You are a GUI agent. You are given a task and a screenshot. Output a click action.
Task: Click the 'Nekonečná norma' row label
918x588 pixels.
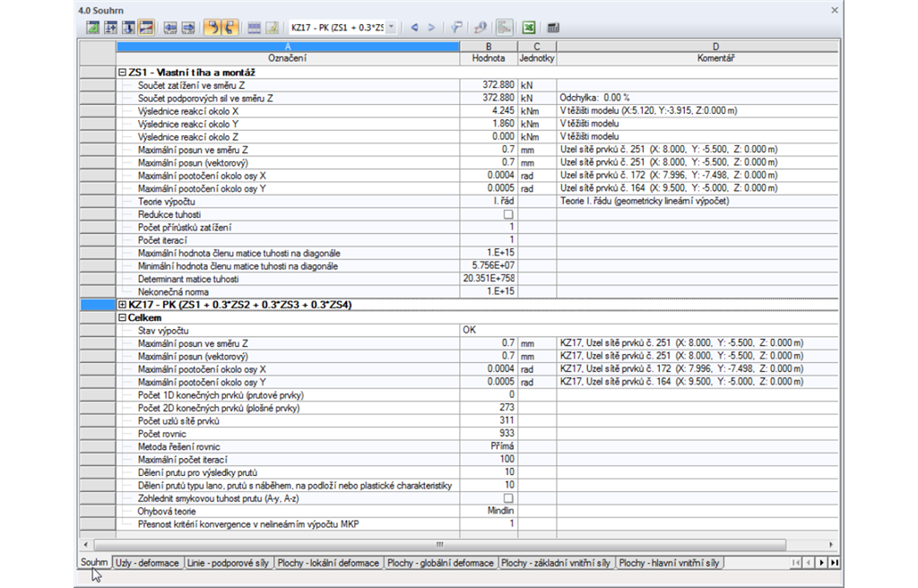(x=173, y=291)
